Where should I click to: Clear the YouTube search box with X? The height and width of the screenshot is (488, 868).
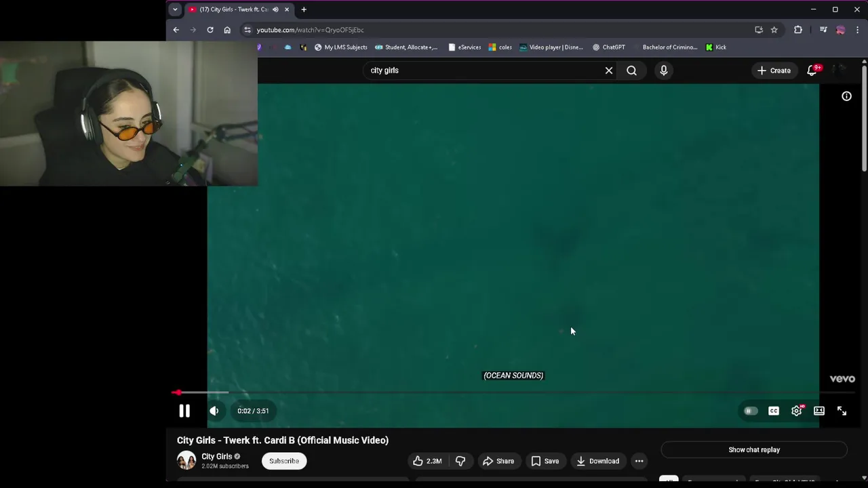[609, 70]
